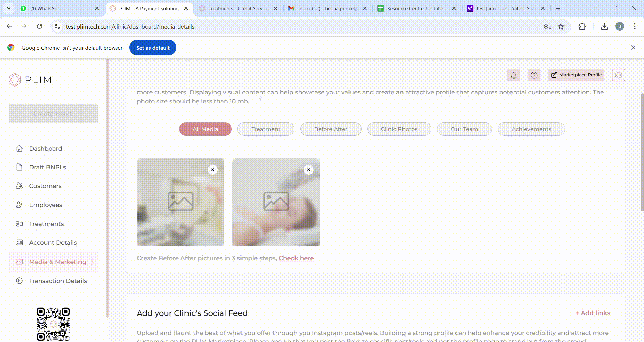Screen dimensions: 644x342
Task: Open Treatments in sidebar
Action: 46,224
